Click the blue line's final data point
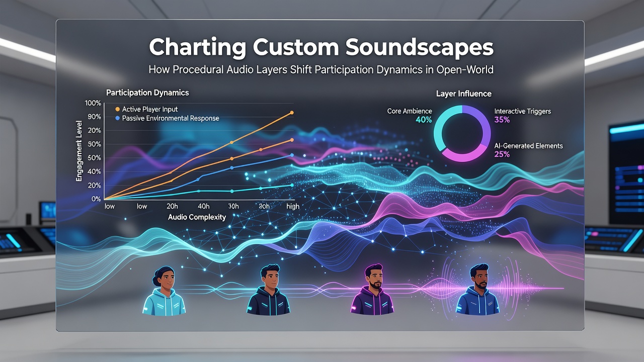 click(292, 155)
